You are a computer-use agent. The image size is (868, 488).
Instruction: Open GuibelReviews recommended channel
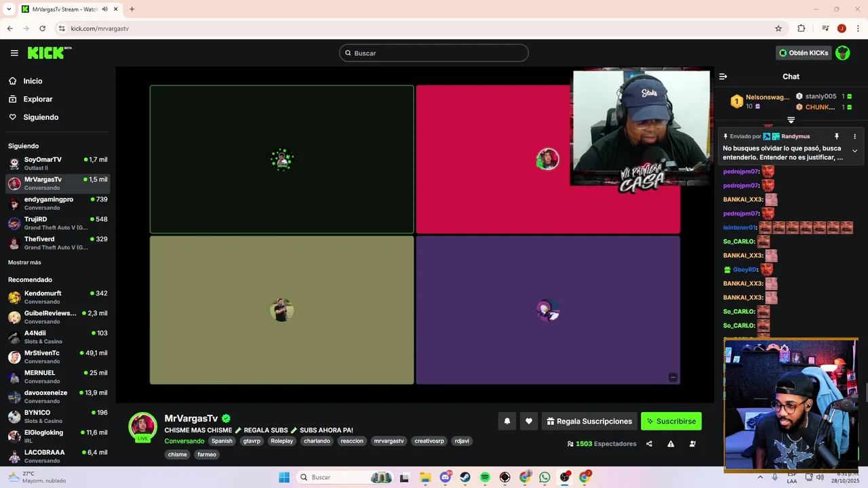tap(58, 317)
